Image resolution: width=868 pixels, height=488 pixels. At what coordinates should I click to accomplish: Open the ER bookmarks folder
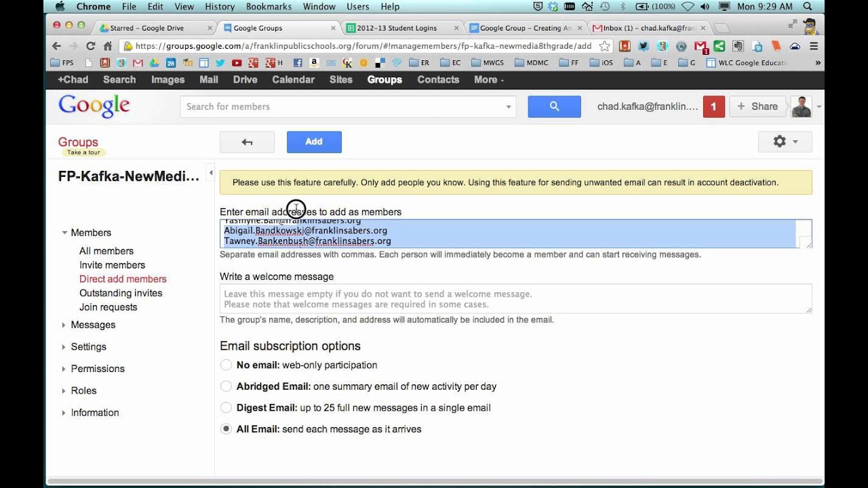click(420, 63)
